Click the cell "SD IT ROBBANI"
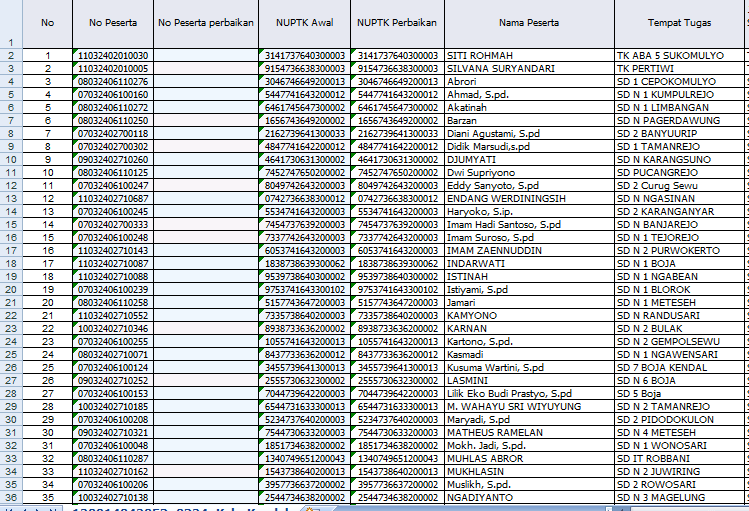 [679, 458]
